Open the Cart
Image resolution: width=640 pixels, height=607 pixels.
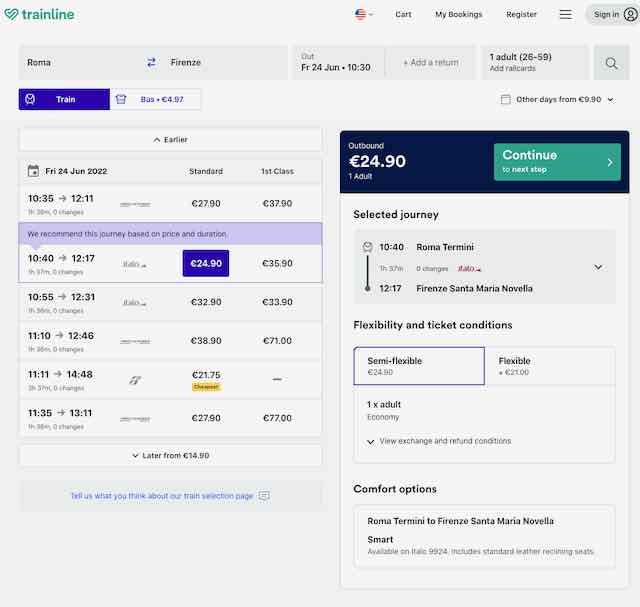403,14
